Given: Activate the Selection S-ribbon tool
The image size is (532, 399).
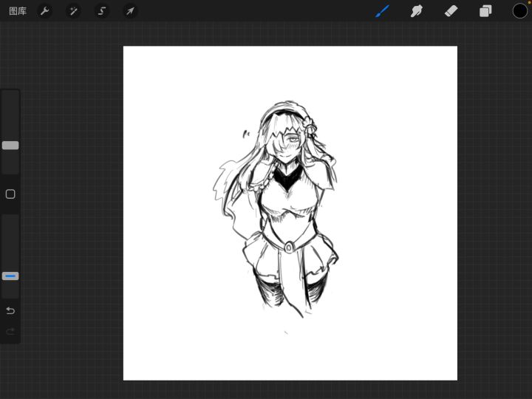Looking at the screenshot, I should 102,11.
